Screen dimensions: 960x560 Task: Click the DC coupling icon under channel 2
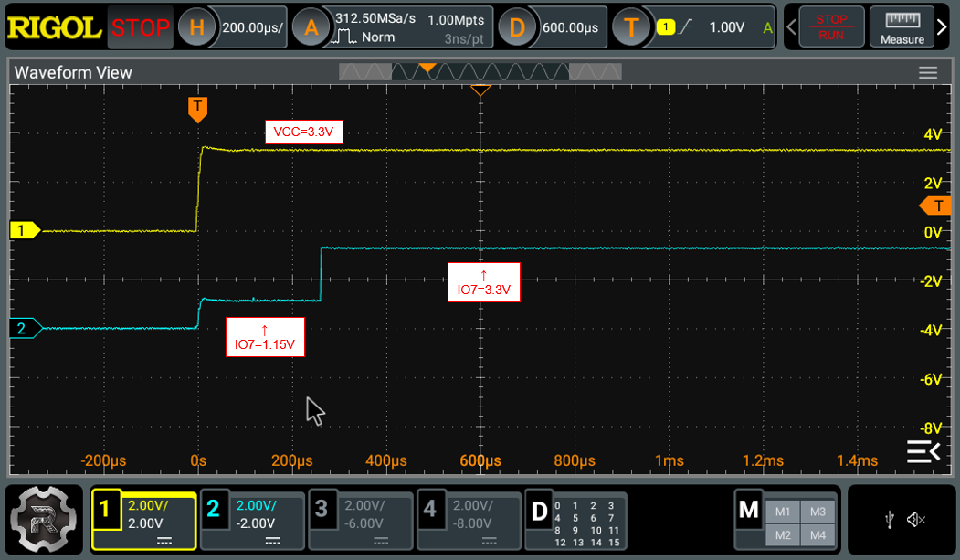click(272, 541)
